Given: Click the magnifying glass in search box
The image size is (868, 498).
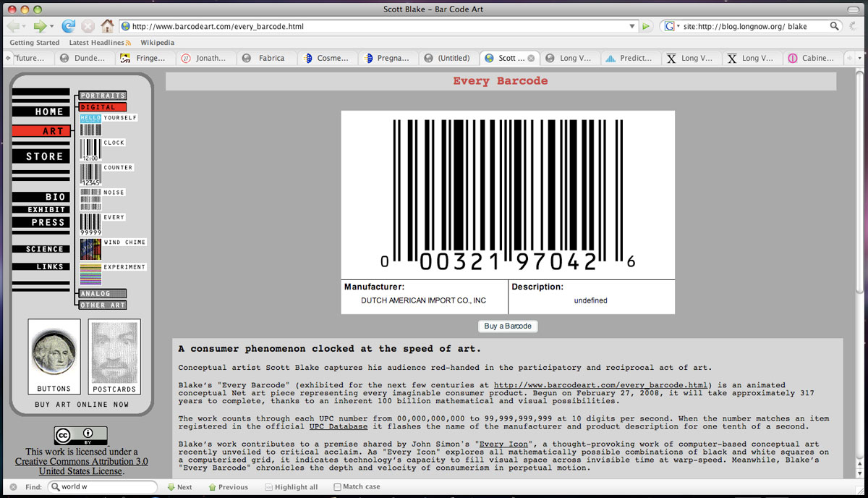Looking at the screenshot, I should 835,26.
